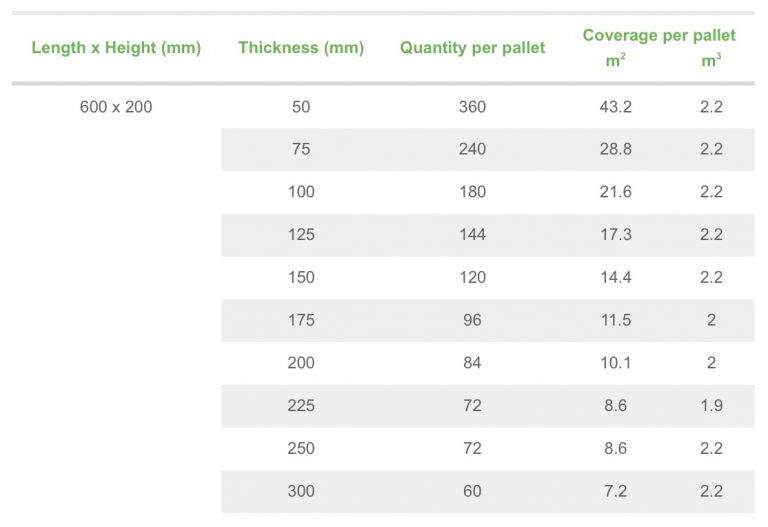This screenshot has height=527, width=768.
Task: Select the thickness 125 cell
Action: [x=301, y=235]
